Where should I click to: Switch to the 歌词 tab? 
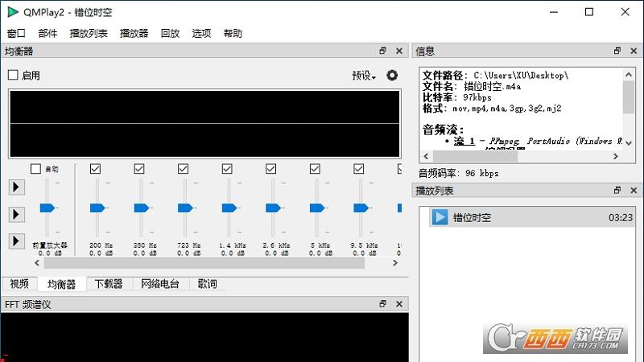tap(208, 284)
